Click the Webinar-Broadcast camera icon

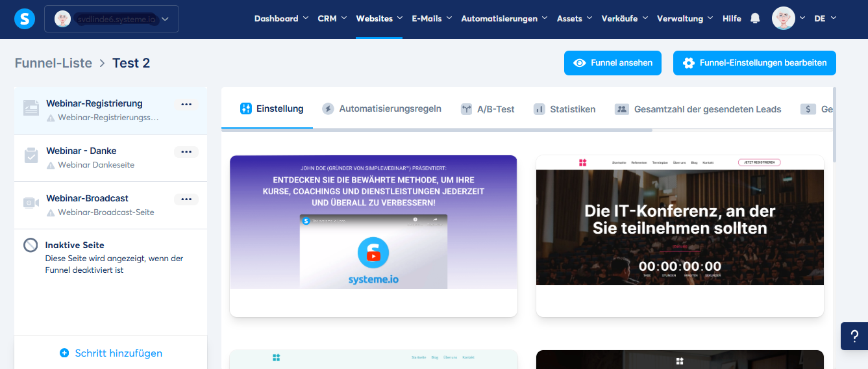tap(31, 203)
